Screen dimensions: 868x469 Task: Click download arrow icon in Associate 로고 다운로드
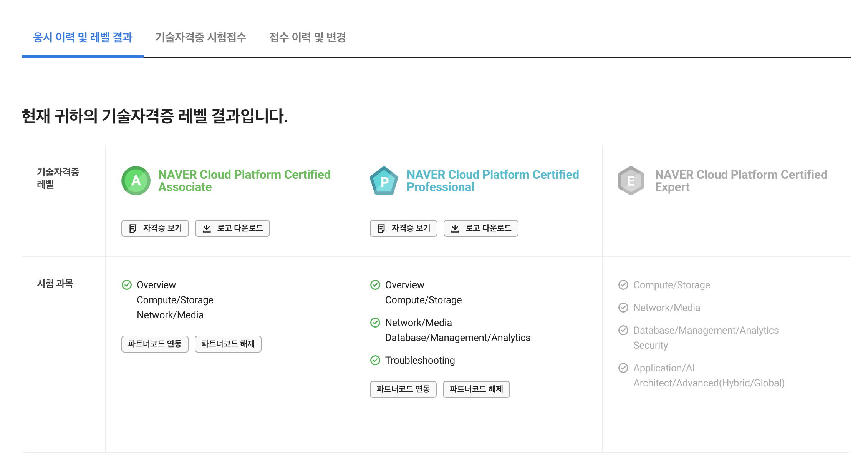(x=207, y=228)
